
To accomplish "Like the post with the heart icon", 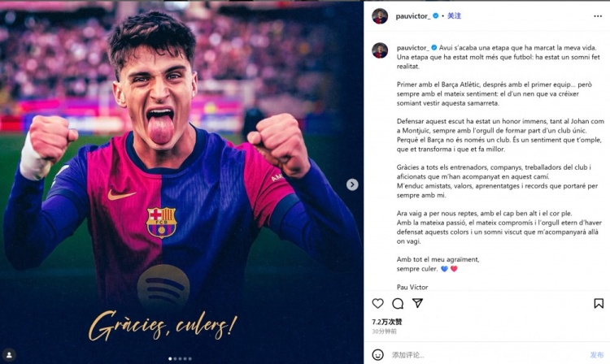I will click(377, 303).
